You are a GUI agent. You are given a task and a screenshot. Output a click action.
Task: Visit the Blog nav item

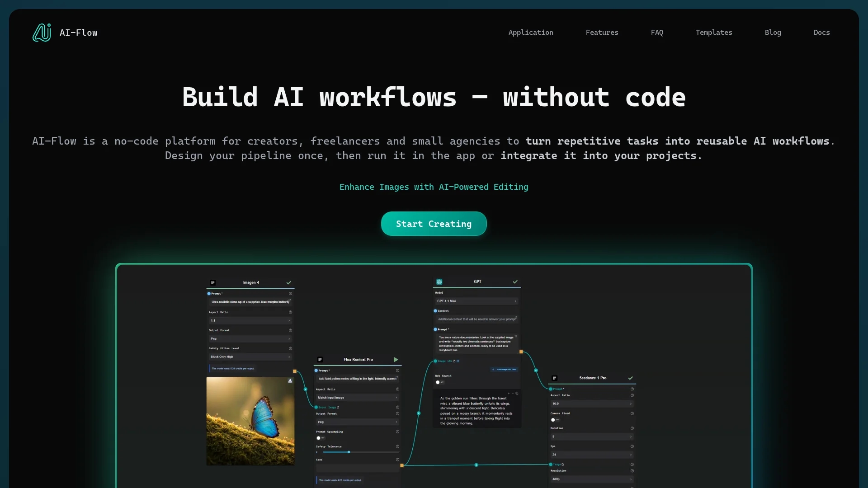773,33
